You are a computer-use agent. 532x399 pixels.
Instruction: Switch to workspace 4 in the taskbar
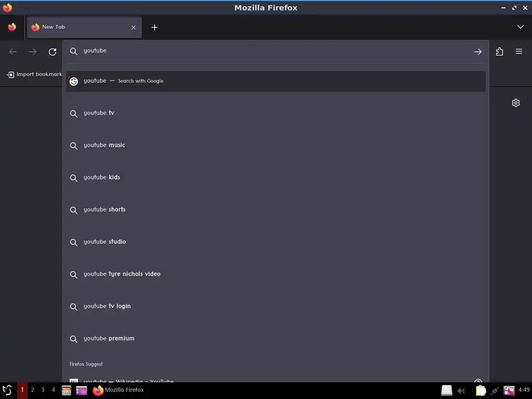coord(54,390)
